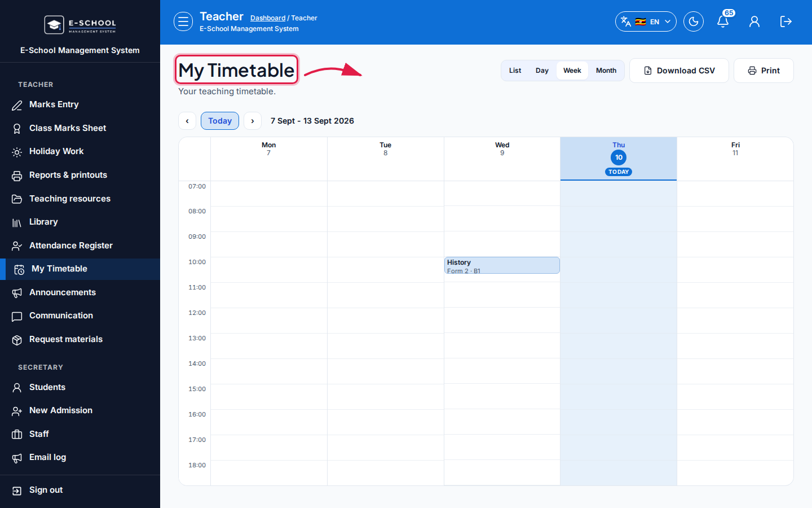This screenshot has height=508, width=812.
Task: Open Library page
Action: (x=80, y=222)
